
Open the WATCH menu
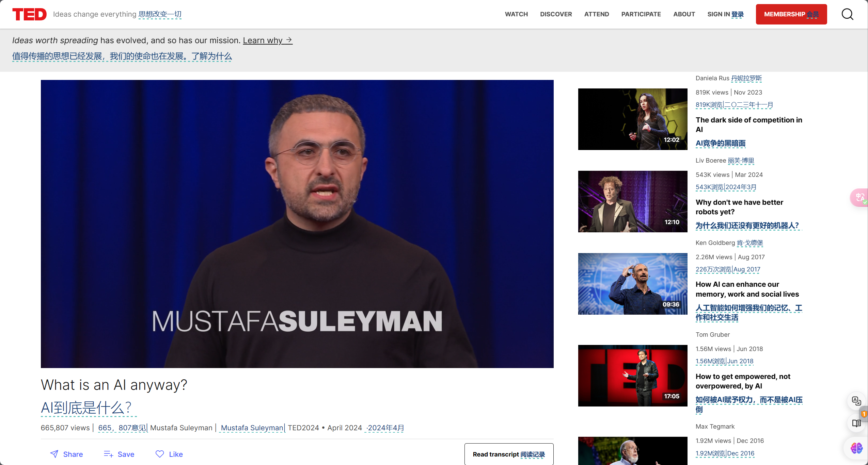click(x=516, y=14)
